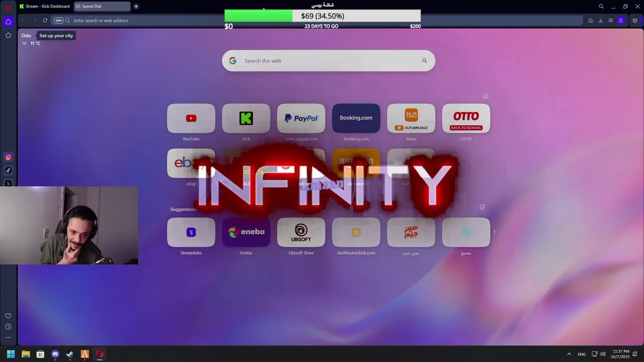Open the sidebar heart Pinboards icon
The height and width of the screenshot is (362, 644).
click(8, 316)
